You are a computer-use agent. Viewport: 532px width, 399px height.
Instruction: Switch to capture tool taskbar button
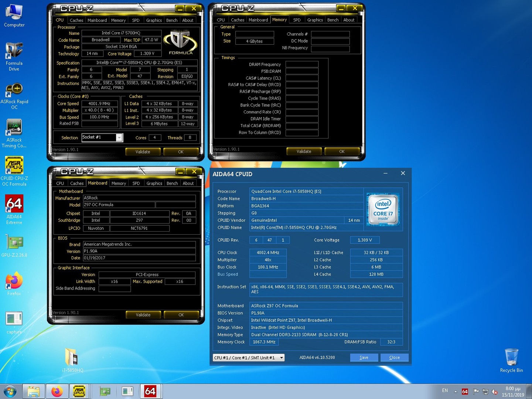(x=127, y=391)
